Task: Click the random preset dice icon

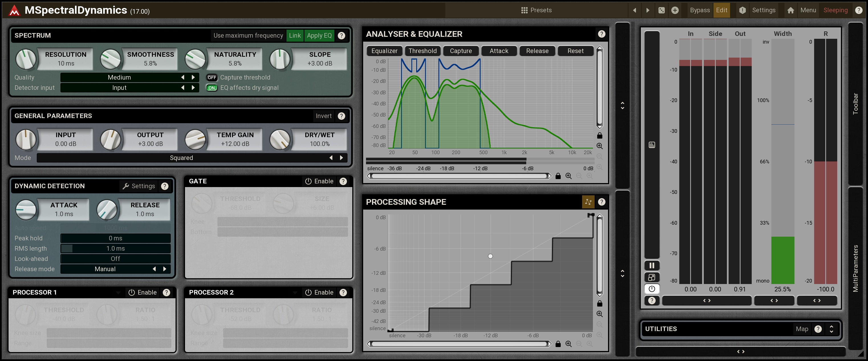Action: point(661,10)
